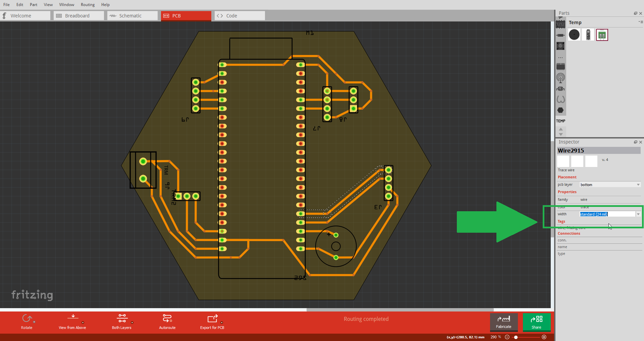Open the wire width dropdown arrow

click(638, 214)
